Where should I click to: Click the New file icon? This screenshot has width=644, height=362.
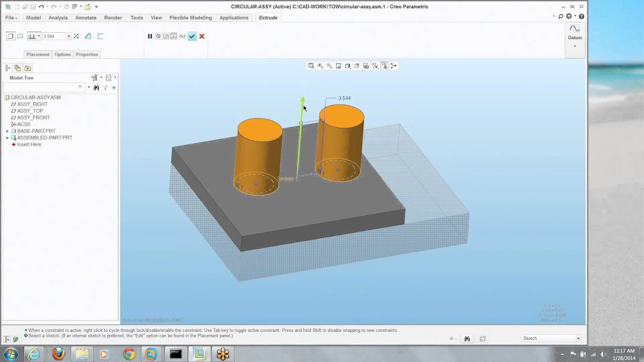coord(17,7)
